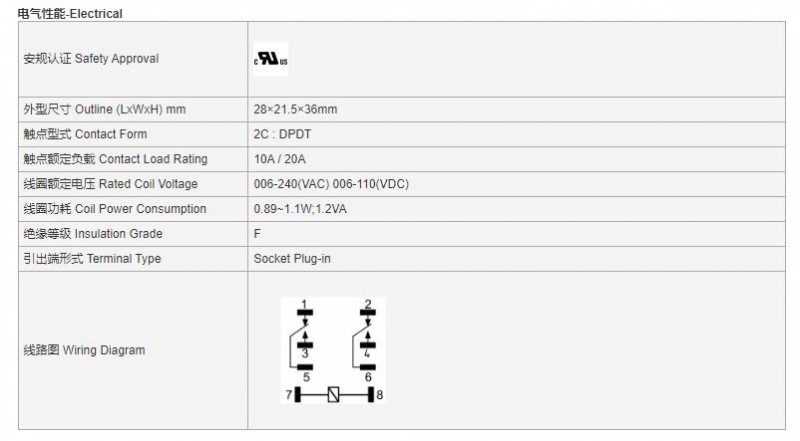Click the coil power 0.89~1.1W;1.2VA value
Screen dimensions: 800x441
point(300,209)
